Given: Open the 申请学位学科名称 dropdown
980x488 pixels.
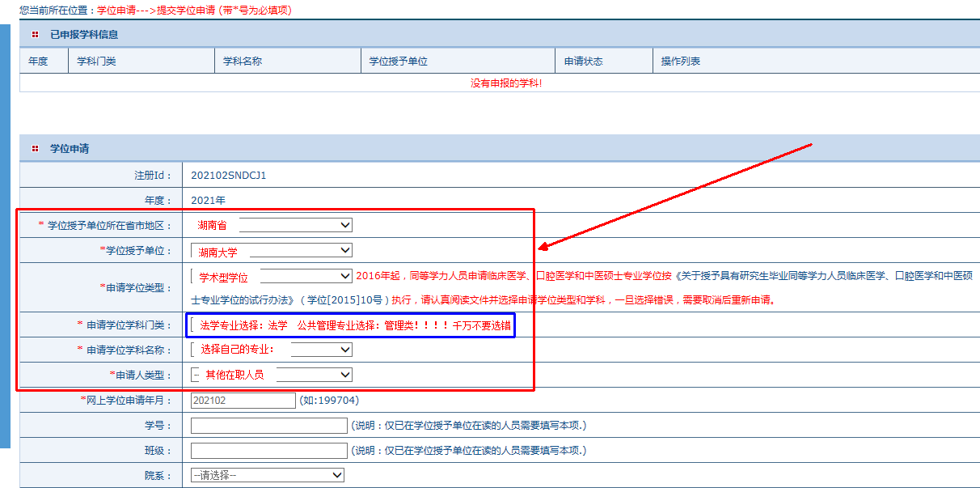Looking at the screenshot, I should pyautogui.click(x=321, y=350).
